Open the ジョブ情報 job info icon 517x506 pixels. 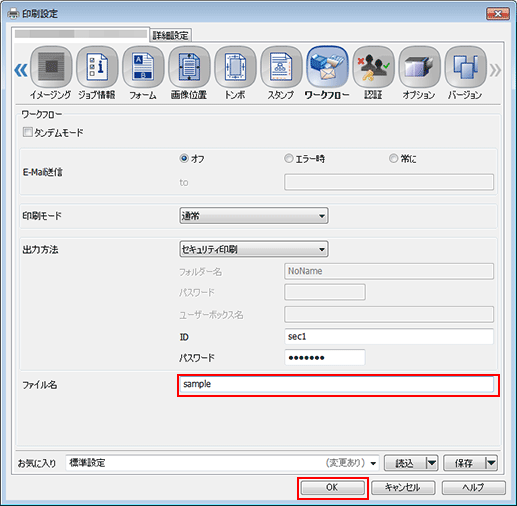pos(97,67)
